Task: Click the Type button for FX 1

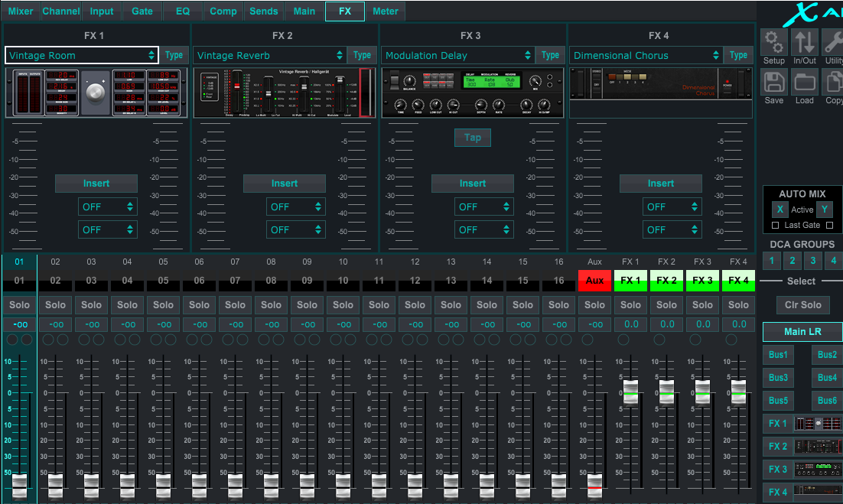Action: pos(174,55)
